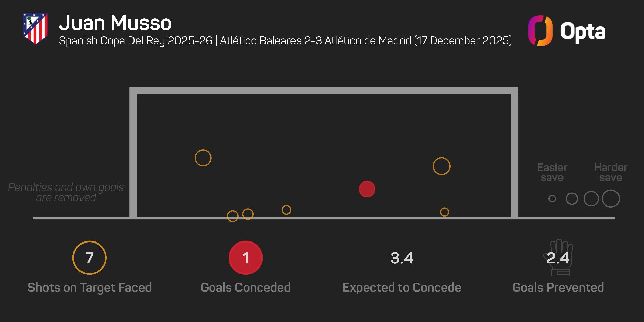Click the 3.4 expected goals value
This screenshot has height=322, width=644.
tap(402, 258)
